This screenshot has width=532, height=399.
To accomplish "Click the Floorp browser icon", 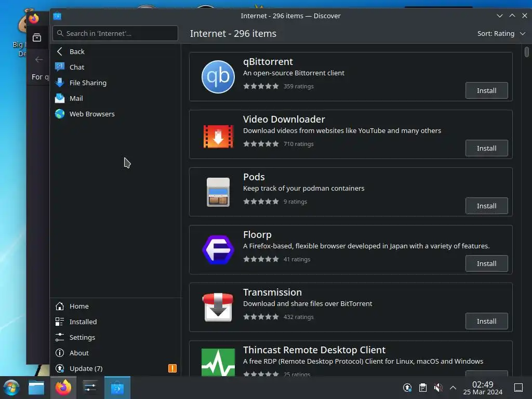I will pos(218,250).
